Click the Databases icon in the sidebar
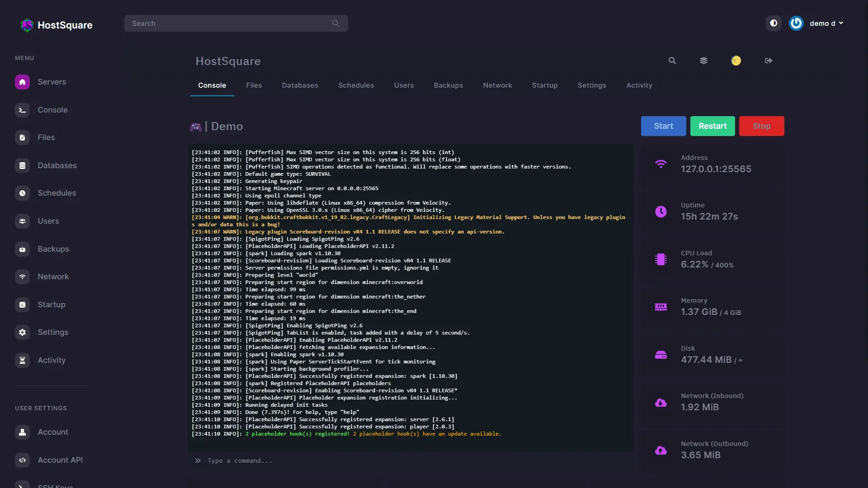The height and width of the screenshot is (488, 868). point(22,166)
